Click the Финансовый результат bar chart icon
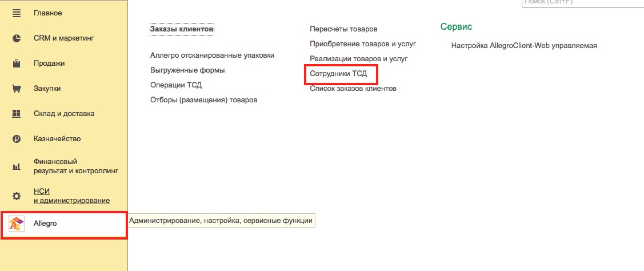 pyautogui.click(x=17, y=166)
